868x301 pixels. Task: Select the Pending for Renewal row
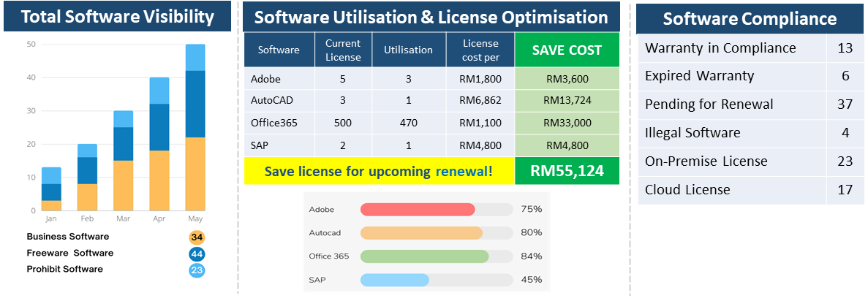pos(751,104)
